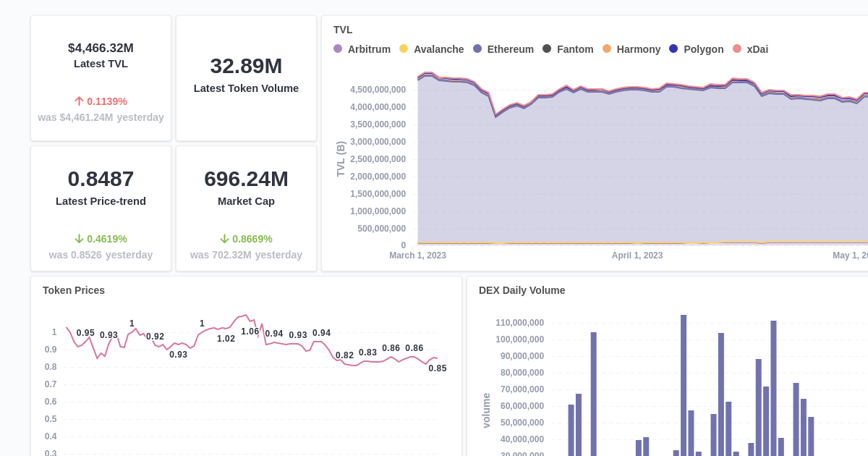
Task: Select the DEX Daily Volume panel header
Action: [522, 290]
